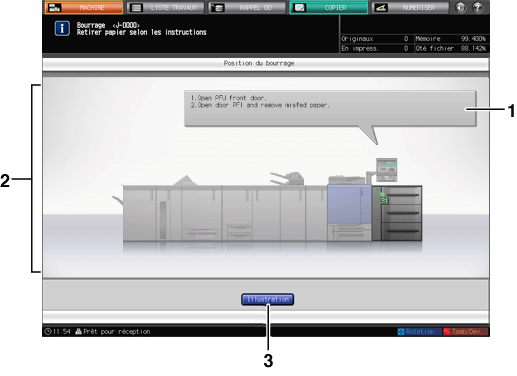The image size is (517, 376).
Task: Click the jam instruction speech bubble
Action: (330, 108)
